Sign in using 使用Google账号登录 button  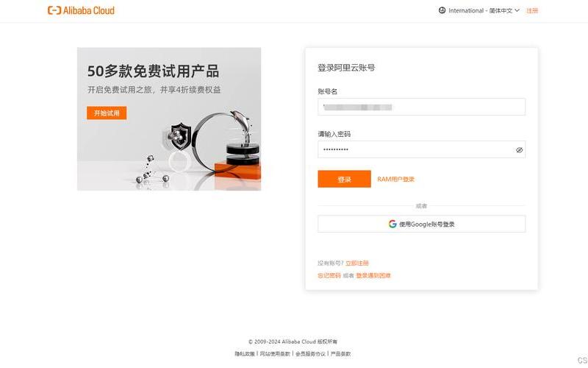pyautogui.click(x=421, y=224)
